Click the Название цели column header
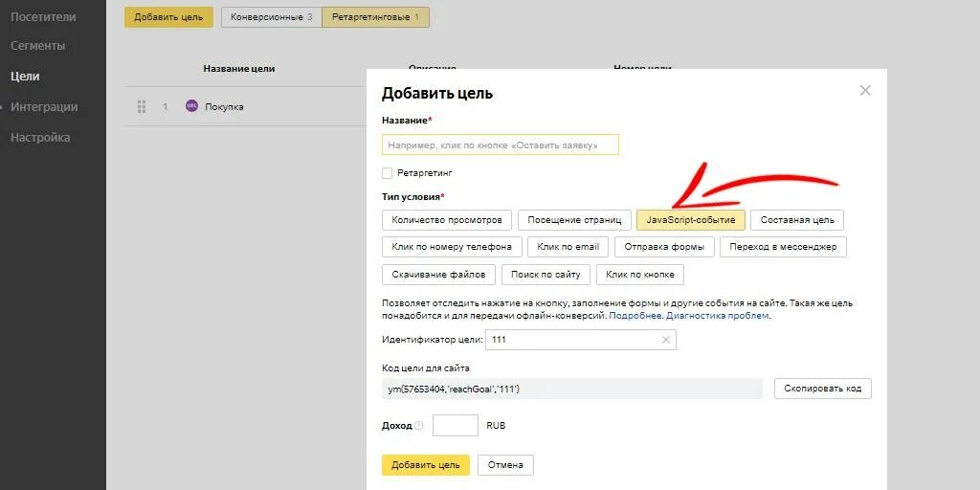This screenshot has height=490, width=980. tap(238, 68)
